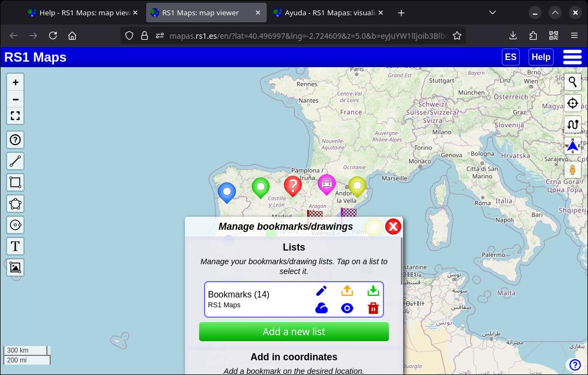View site security lock information

(145, 35)
